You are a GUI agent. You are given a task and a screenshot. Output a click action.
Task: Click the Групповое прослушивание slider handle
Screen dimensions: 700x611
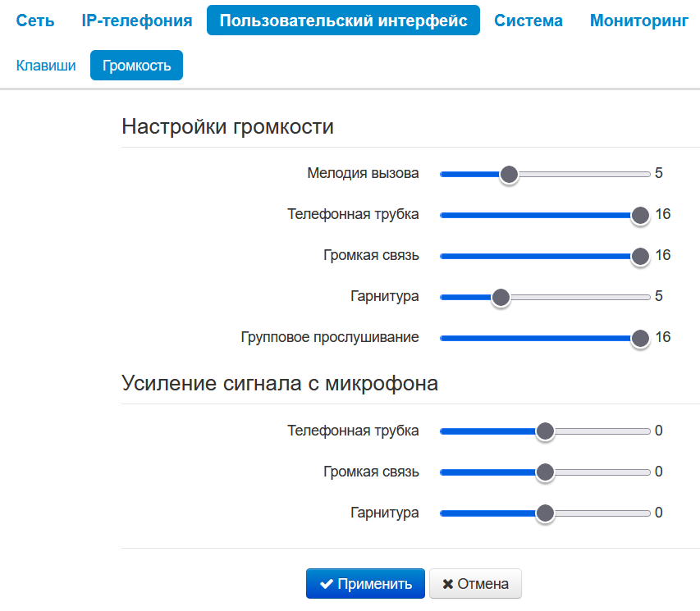pos(640,338)
